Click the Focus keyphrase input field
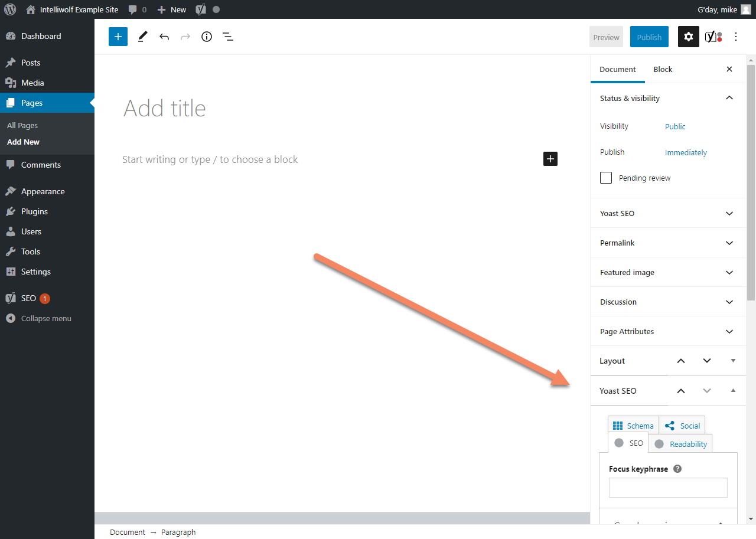This screenshot has width=756, height=539. point(667,488)
